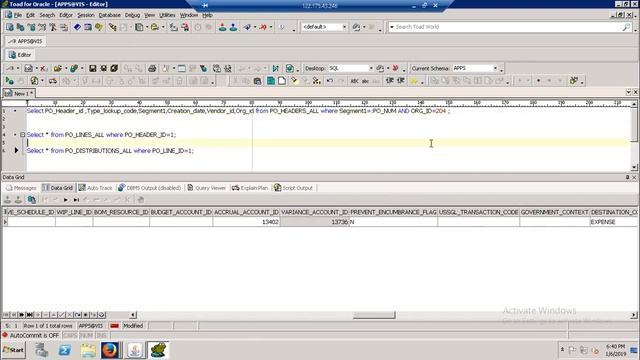Collapse the code fold on line 4

pos(22,134)
